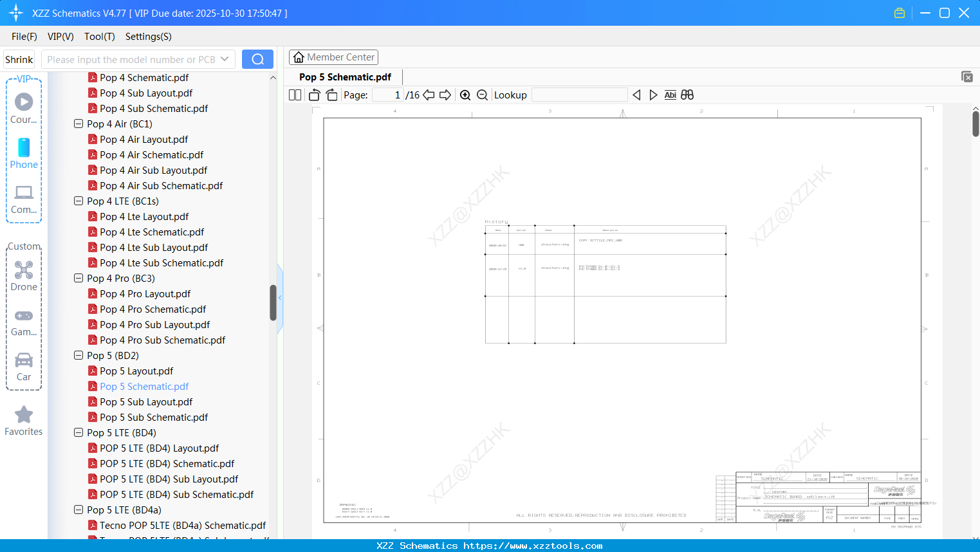Select the Car schematics category
980x552 pixels.
point(24,365)
